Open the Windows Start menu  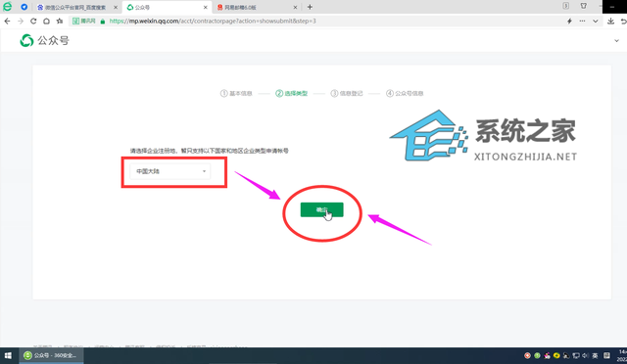point(8,355)
